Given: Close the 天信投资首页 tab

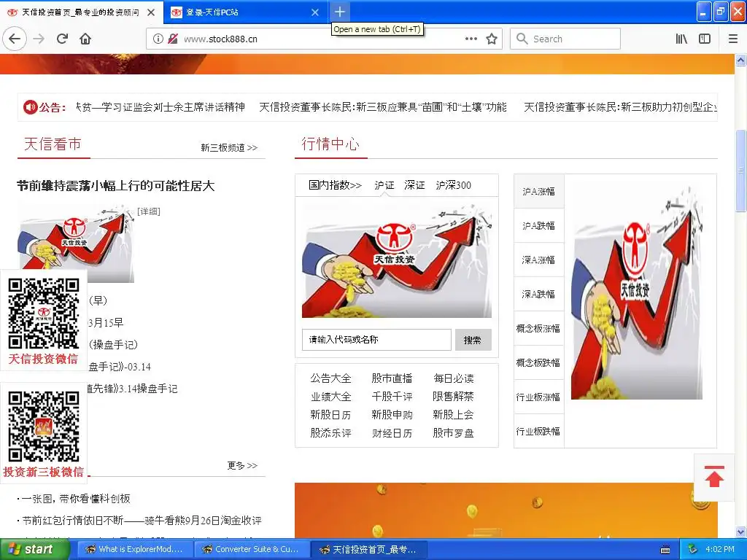Looking at the screenshot, I should coord(151,12).
